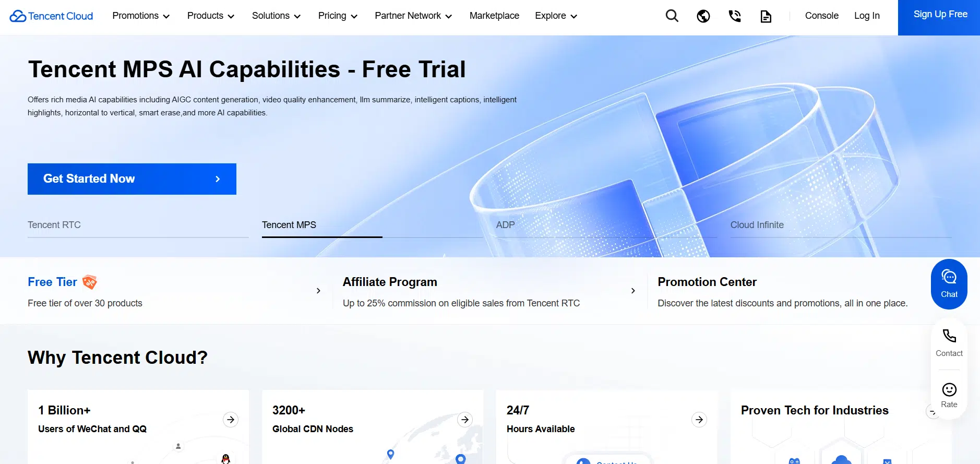Screen dimensions: 980x464
Task: Expand the Products dropdown menu
Action: pyautogui.click(x=210, y=16)
